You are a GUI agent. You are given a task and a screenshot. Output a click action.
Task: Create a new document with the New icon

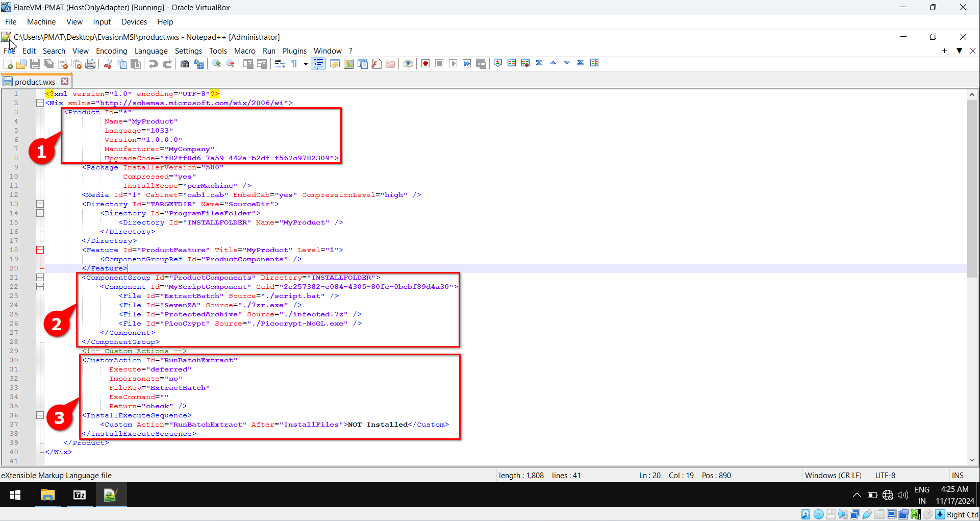pos(8,64)
